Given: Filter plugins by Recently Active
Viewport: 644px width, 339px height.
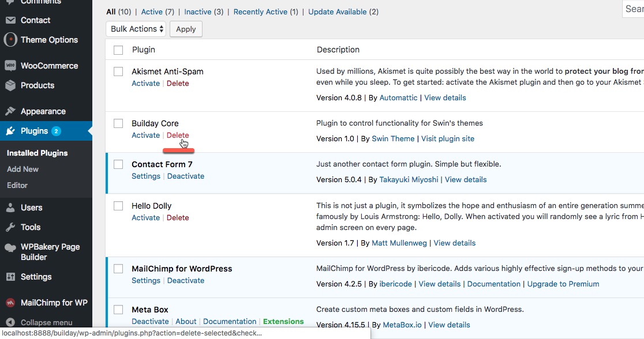Looking at the screenshot, I should click(260, 12).
